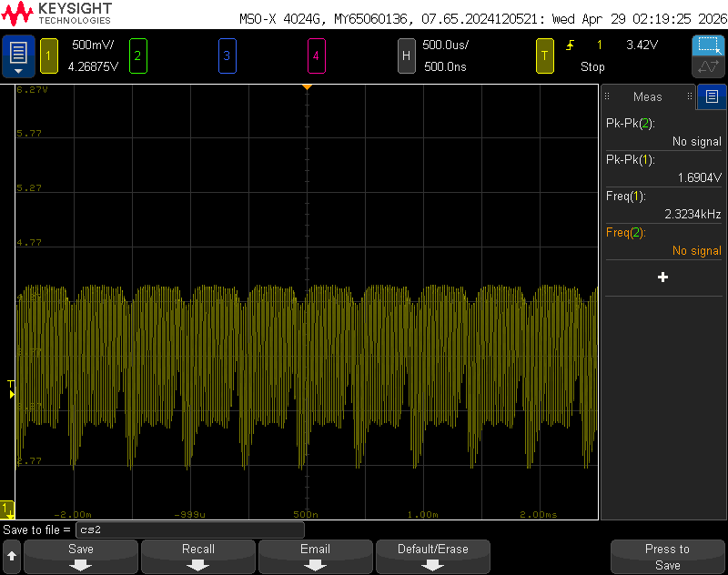Click the Keysight Technologies logo
The image size is (728, 575).
pyautogui.click(x=56, y=14)
